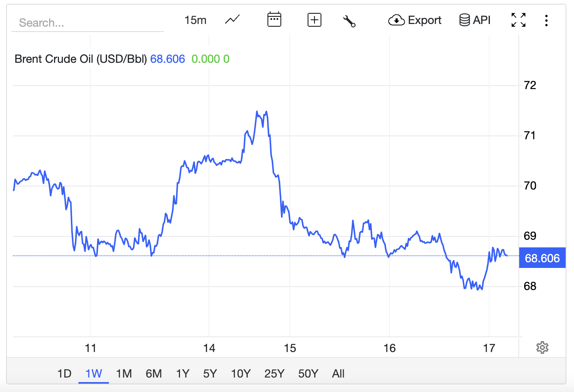This screenshot has width=574, height=392.
Task: Click the 15 date axis label
Action: pos(290,348)
